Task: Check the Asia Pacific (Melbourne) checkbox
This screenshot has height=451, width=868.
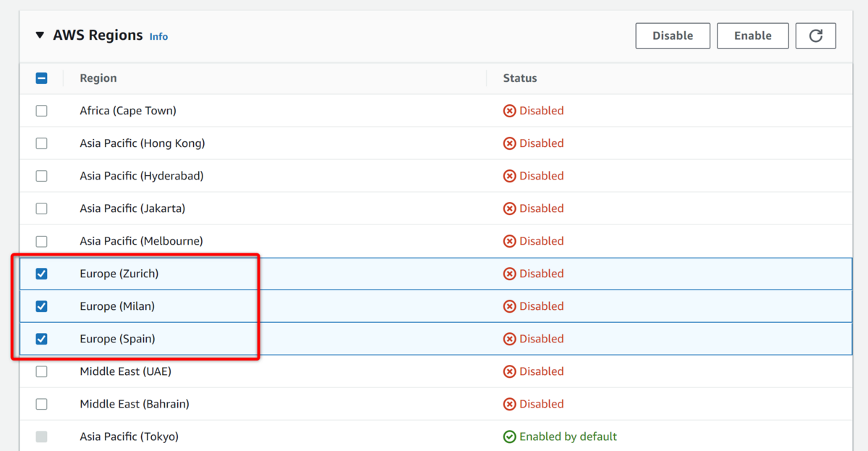Action: pyautogui.click(x=41, y=241)
